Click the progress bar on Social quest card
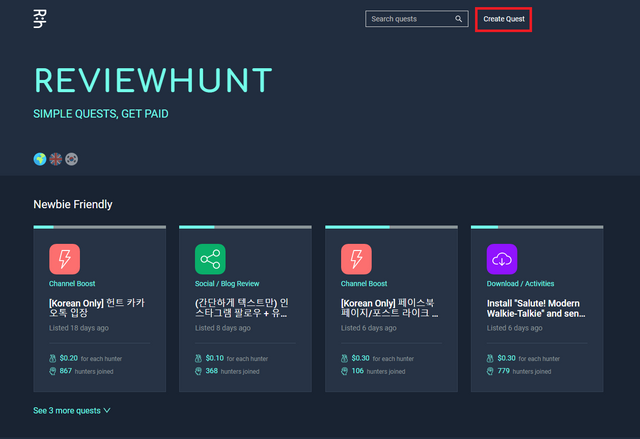 click(x=245, y=227)
